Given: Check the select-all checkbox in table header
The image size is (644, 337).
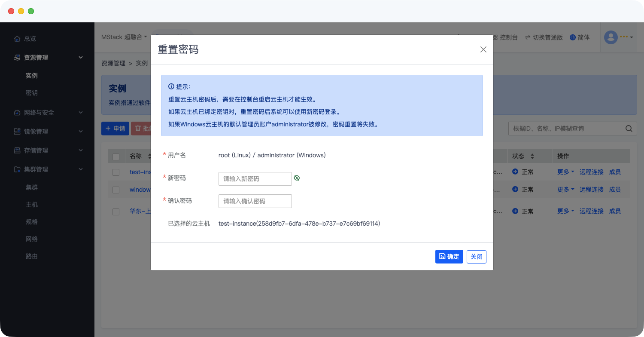Looking at the screenshot, I should click(116, 156).
